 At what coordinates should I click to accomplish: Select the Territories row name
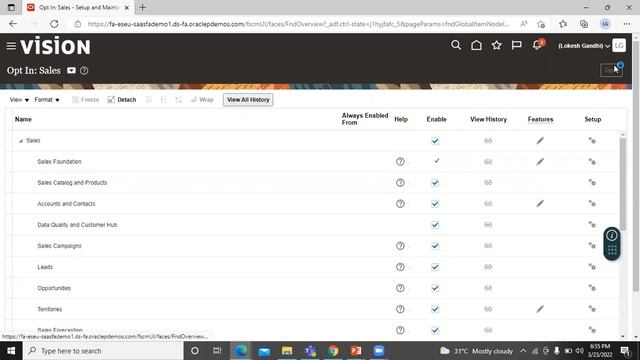pos(50,309)
